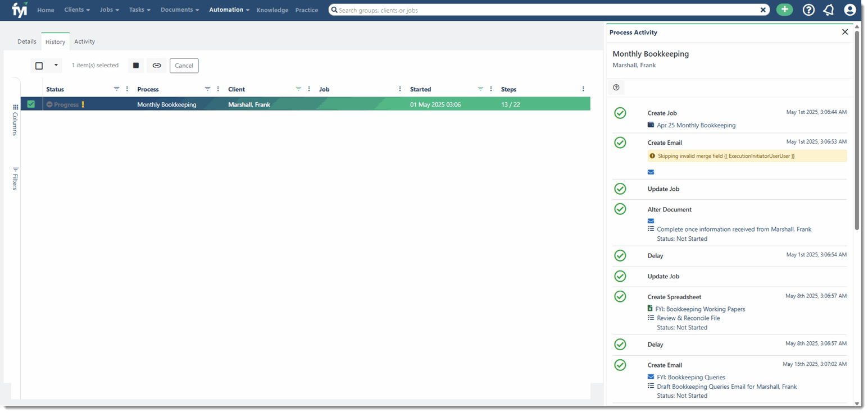The image size is (868, 413).
Task: Click the copy link icon button
Action: coord(157,66)
